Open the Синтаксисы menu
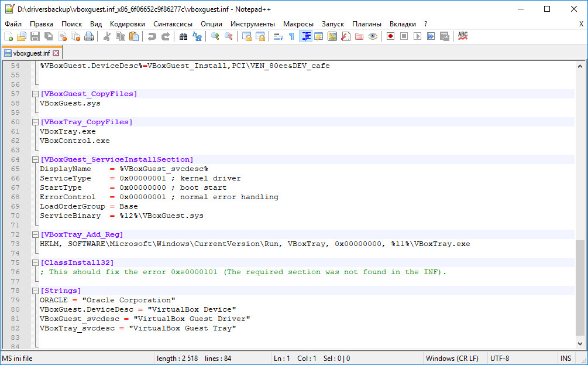The width and height of the screenshot is (588, 365). [173, 24]
